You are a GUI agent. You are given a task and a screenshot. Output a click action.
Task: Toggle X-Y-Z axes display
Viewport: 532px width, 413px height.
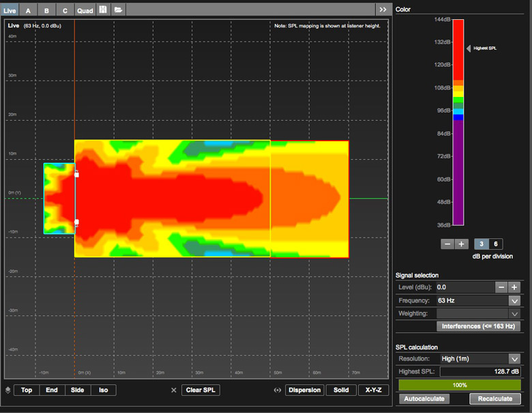pyautogui.click(x=373, y=390)
